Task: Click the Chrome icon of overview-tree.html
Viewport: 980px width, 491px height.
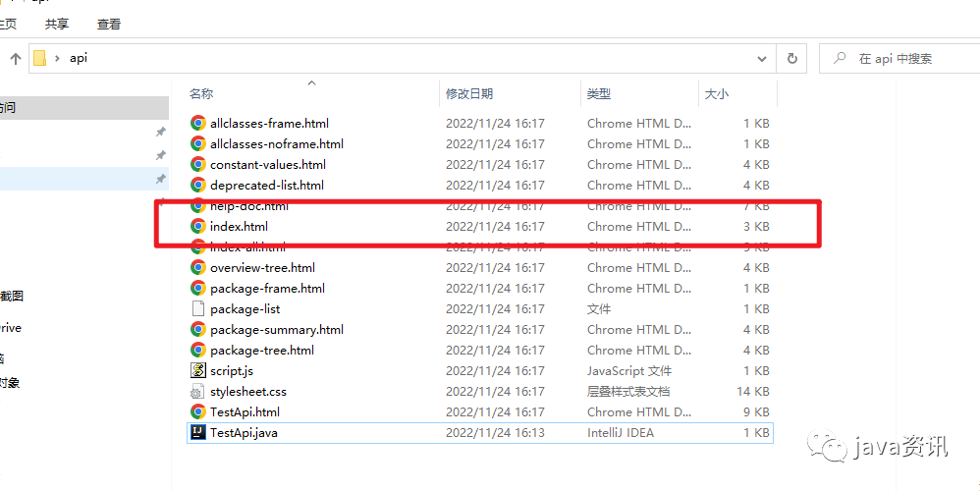Action: point(198,267)
